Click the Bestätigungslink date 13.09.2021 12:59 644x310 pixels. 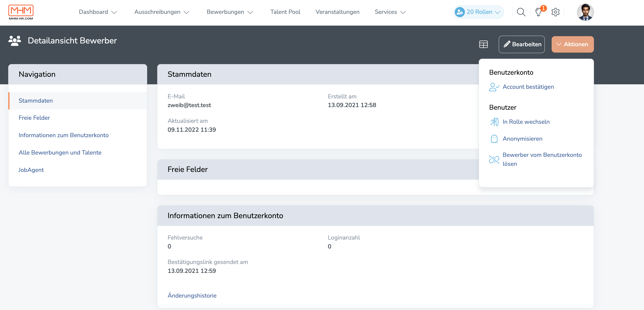(x=192, y=271)
